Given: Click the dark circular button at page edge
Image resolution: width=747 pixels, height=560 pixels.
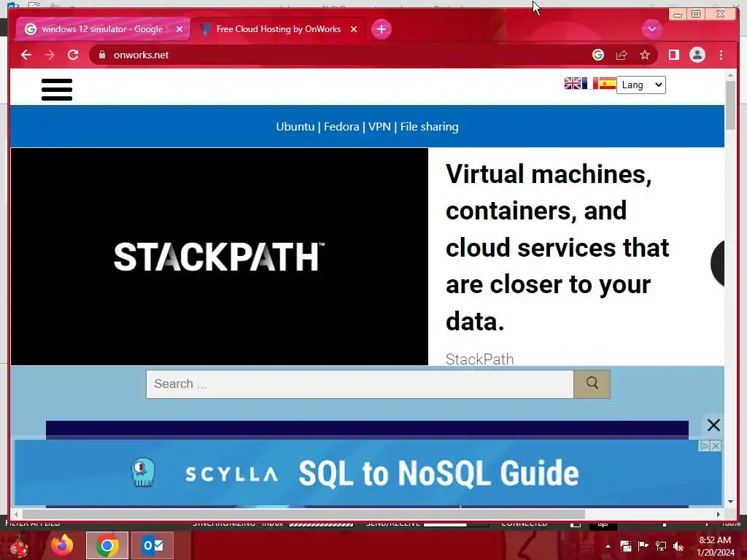Looking at the screenshot, I should pyautogui.click(x=718, y=263).
